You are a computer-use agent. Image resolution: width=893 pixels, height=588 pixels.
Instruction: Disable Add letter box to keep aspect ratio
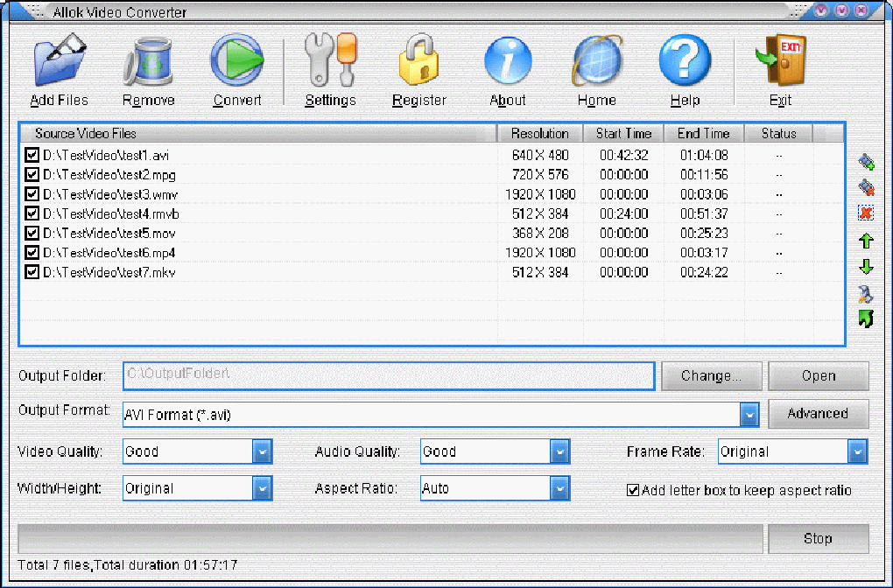click(633, 490)
